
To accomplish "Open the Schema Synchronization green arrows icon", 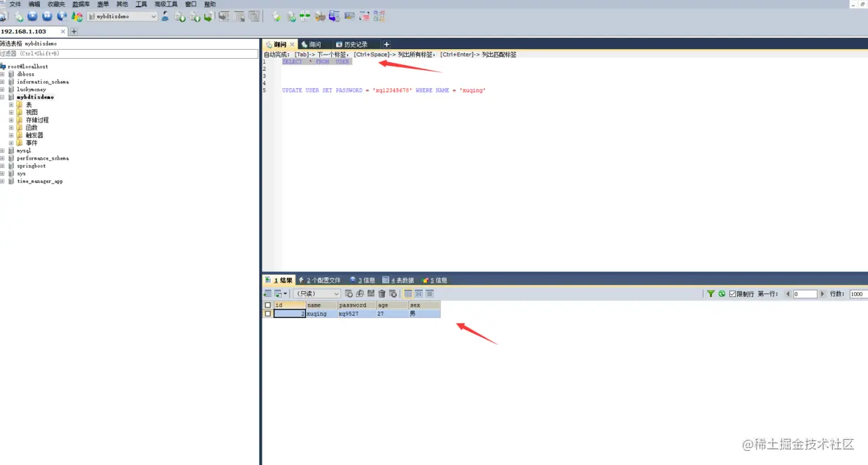I will pyautogui.click(x=305, y=16).
